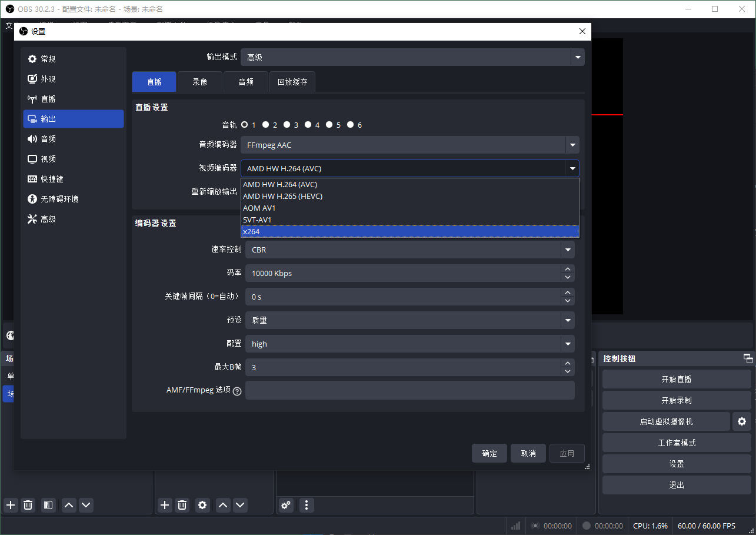Choose x264 from the video encoder list

[x=409, y=231]
